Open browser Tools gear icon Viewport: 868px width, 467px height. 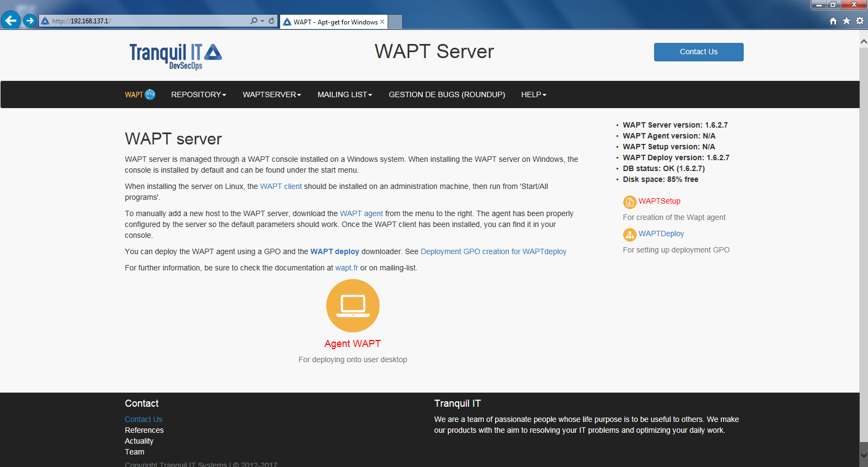pyautogui.click(x=860, y=21)
